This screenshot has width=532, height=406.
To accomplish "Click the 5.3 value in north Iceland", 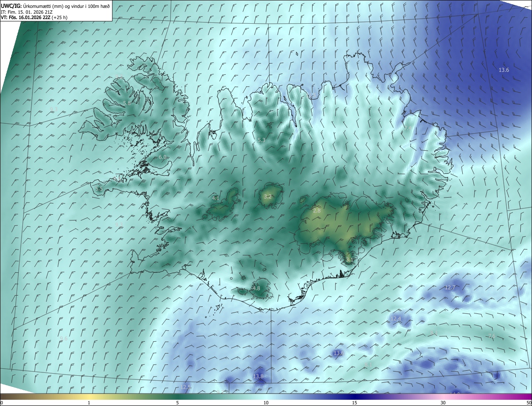I will click(261, 140).
